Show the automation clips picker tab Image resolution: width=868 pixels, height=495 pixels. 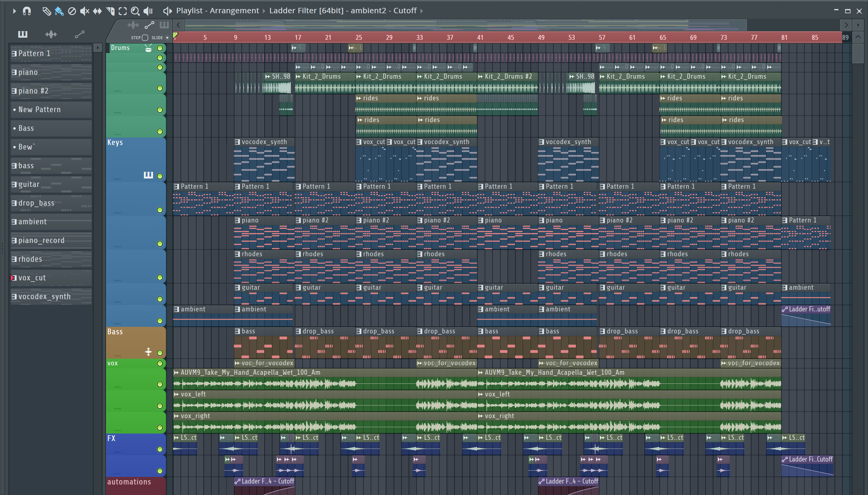[x=80, y=34]
